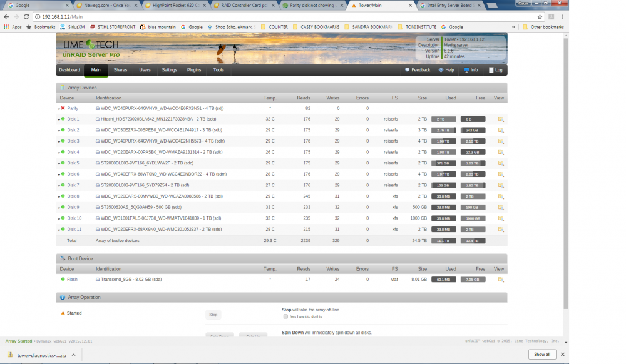The width and height of the screenshot is (626, 364).
Task: Click the Disk 1 used-space bar showing 2 TB
Action: pos(444,119)
